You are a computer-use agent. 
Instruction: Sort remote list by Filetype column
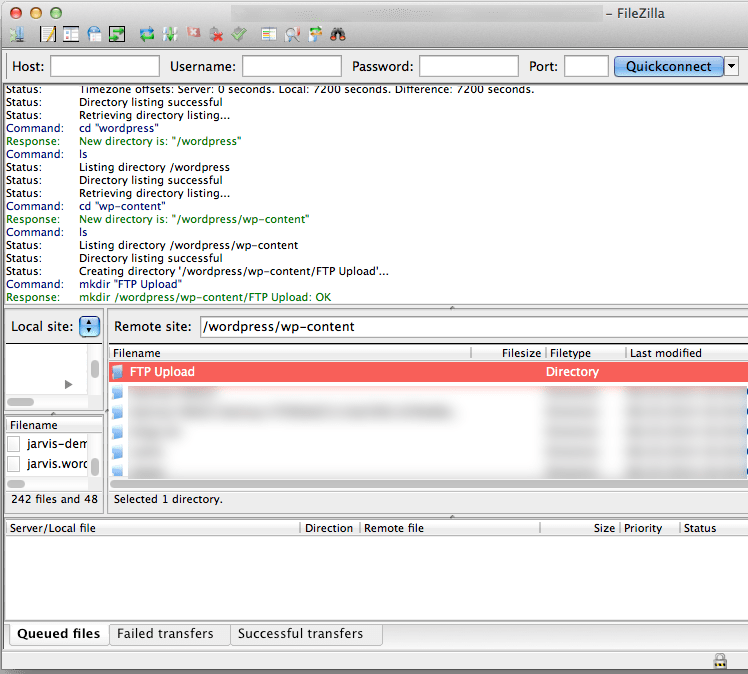(586, 353)
